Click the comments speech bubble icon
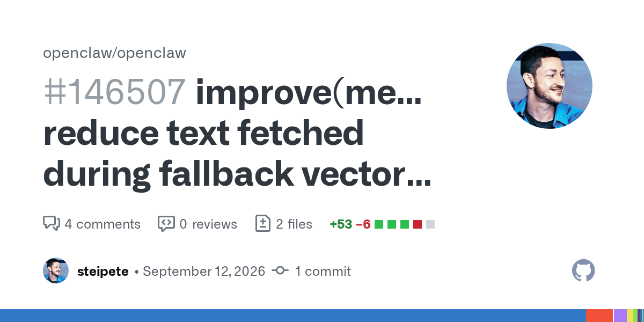644x322 pixels. pyautogui.click(x=51, y=223)
